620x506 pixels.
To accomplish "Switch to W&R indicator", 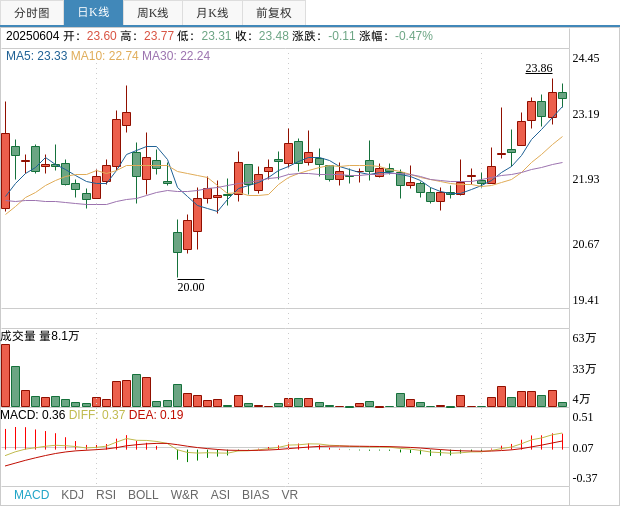I will click(x=184, y=495).
